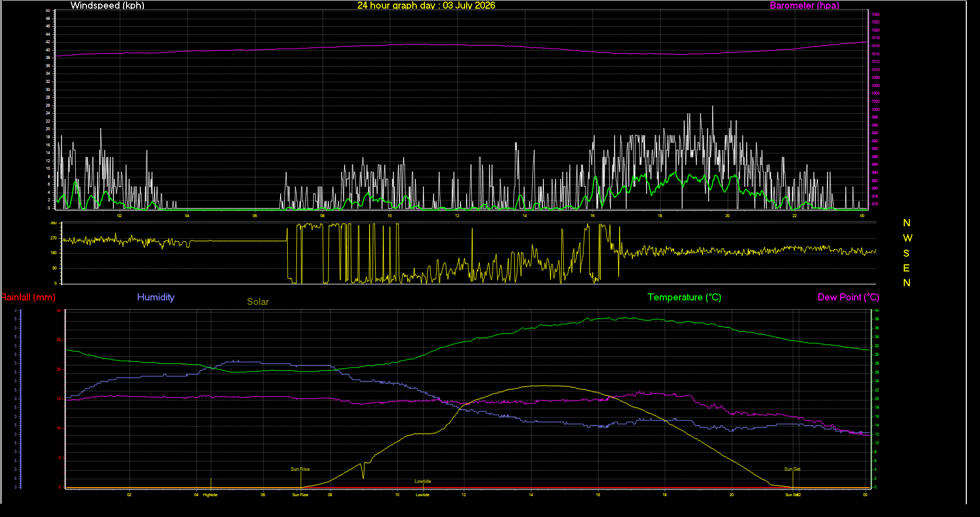This screenshot has width=980, height=517.
Task: Click the "90" wind direction axis value
Action: click(54, 268)
